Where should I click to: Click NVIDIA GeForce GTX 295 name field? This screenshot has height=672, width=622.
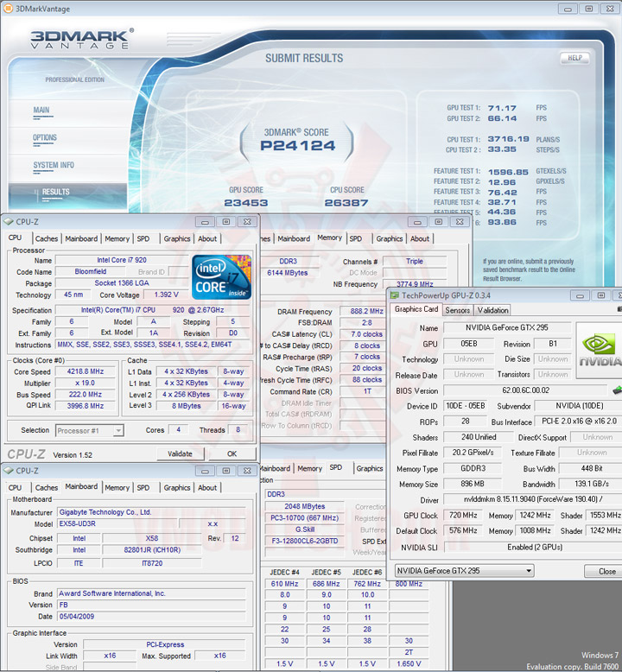[x=507, y=328]
